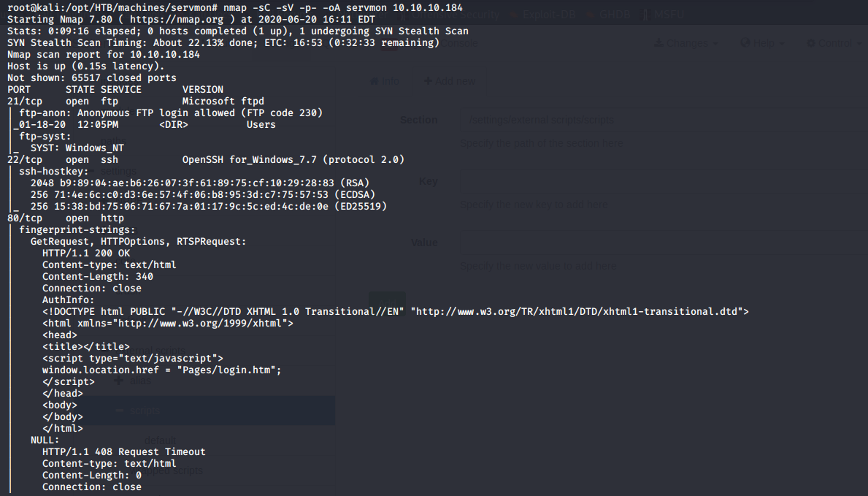
Task: Click the home icon on Info tab
Action: tap(374, 81)
